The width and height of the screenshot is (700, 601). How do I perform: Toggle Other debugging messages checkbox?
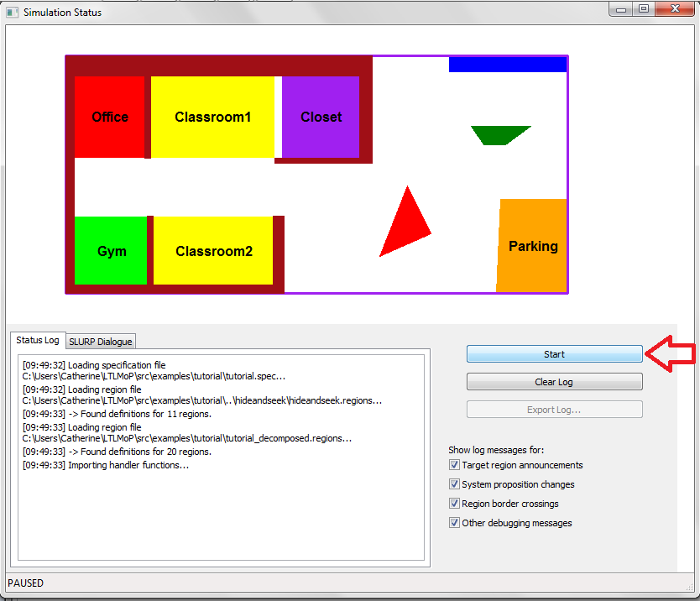coord(455,523)
